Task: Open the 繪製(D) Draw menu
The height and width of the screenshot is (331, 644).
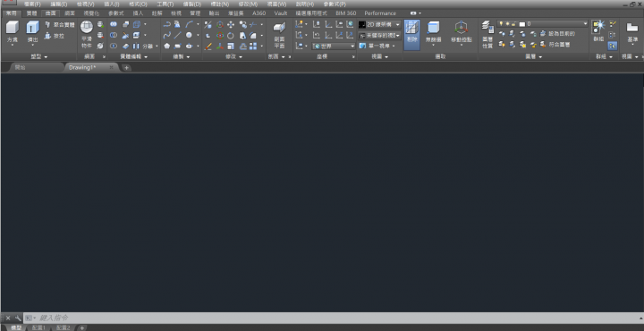Action: click(192, 4)
